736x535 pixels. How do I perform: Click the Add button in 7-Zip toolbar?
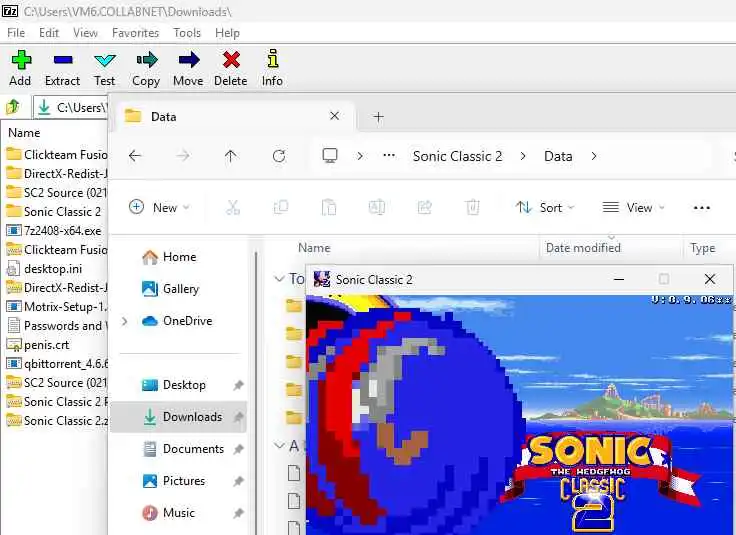coord(21,69)
